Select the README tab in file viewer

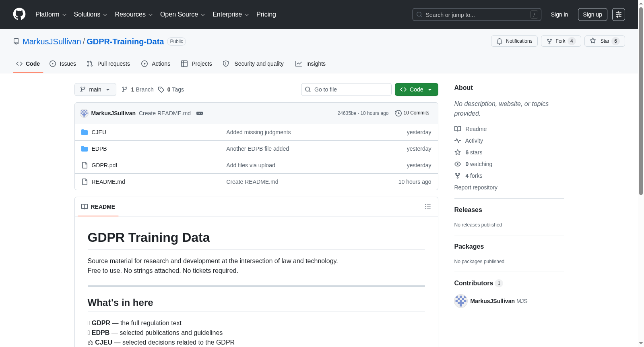(98, 207)
